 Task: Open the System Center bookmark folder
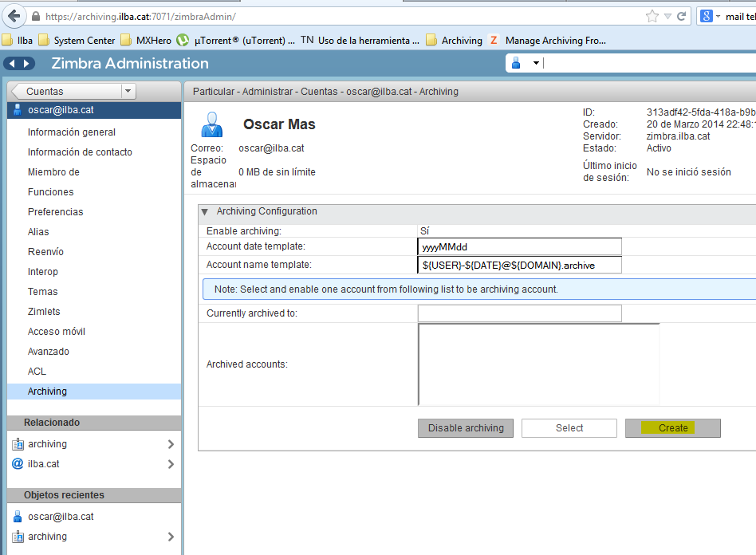[x=77, y=41]
